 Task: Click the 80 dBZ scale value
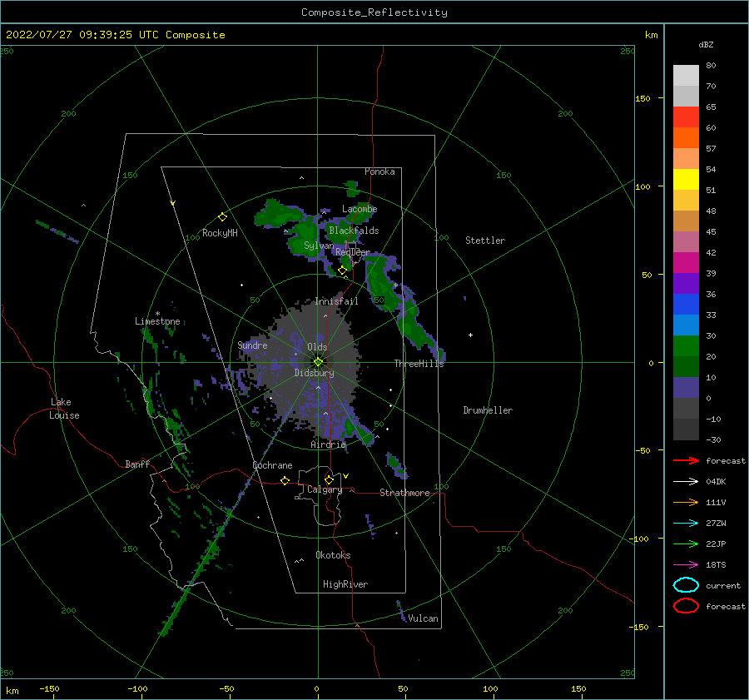click(711, 66)
